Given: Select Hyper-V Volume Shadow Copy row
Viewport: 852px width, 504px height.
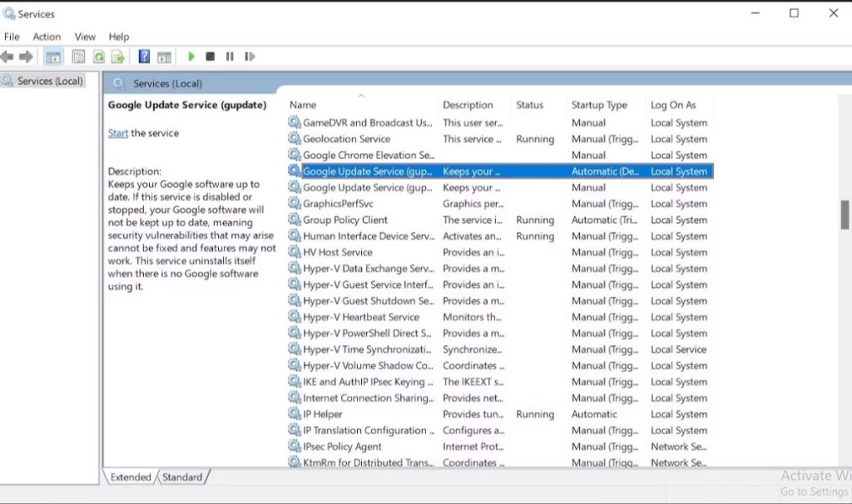Looking at the screenshot, I should point(500,365).
